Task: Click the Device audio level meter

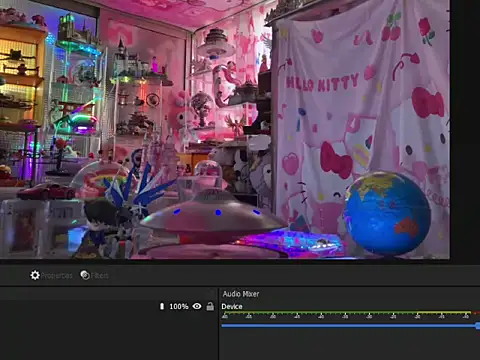Action: [x=351, y=314]
